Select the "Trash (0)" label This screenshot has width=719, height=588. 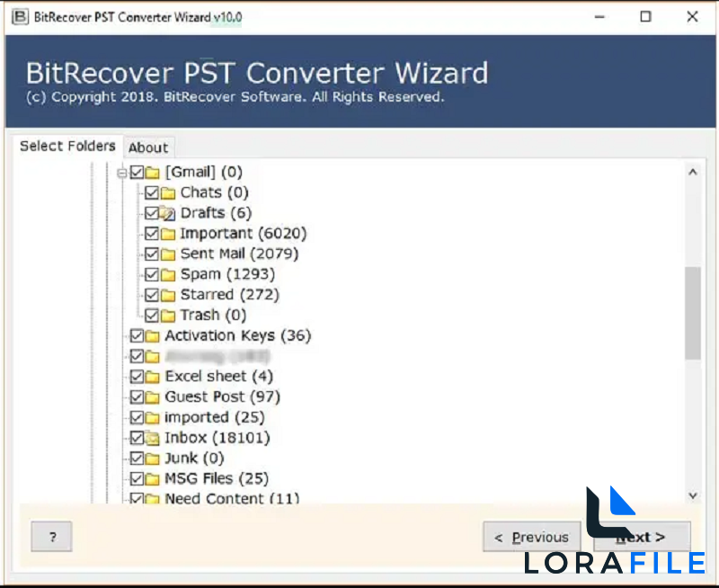[x=213, y=315]
